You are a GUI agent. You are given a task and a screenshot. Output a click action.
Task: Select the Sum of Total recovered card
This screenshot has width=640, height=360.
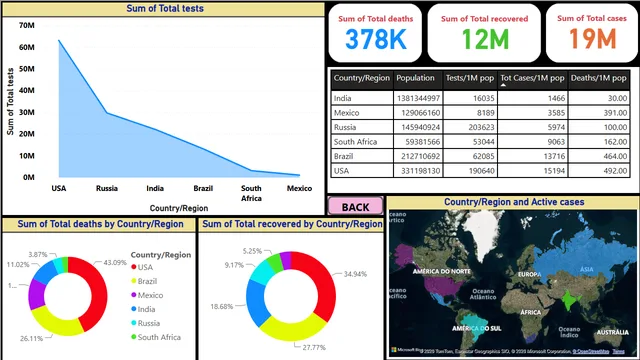[484, 33]
